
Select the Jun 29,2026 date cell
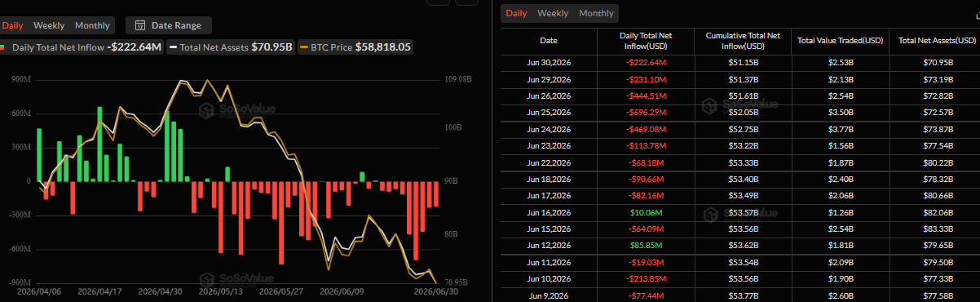tap(549, 79)
